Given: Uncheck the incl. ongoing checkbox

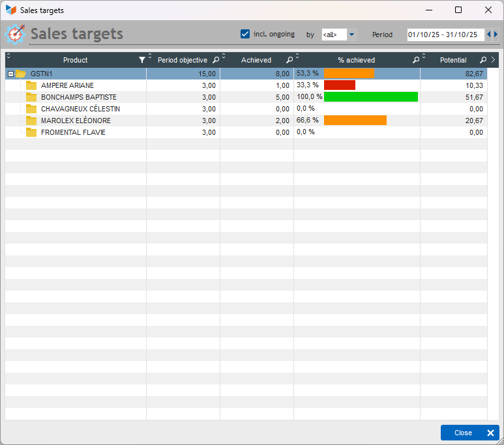Looking at the screenshot, I should click(x=245, y=34).
